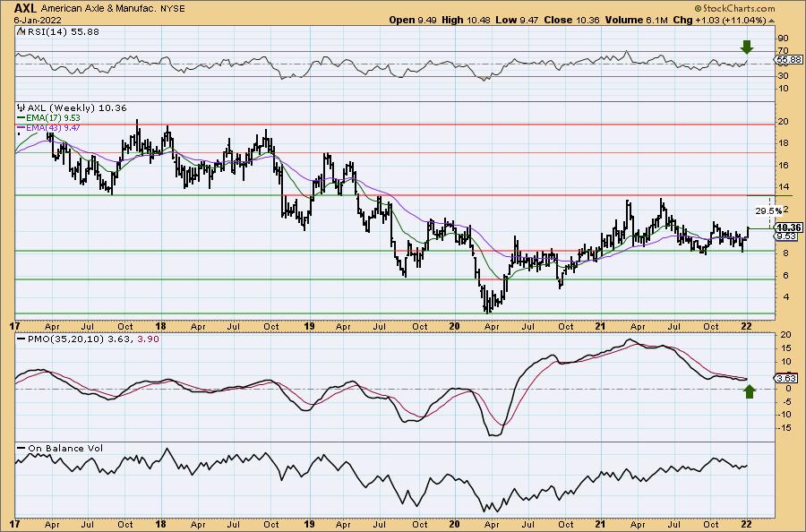Image resolution: width=806 pixels, height=532 pixels.
Task: Click the up triangle beside the change percent
Action: point(771,20)
